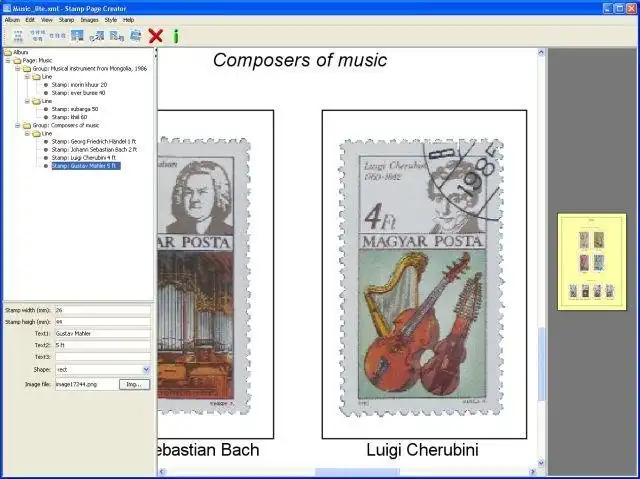Select Stamp: Johann Sebastian Bach 2 ft

coord(94,150)
